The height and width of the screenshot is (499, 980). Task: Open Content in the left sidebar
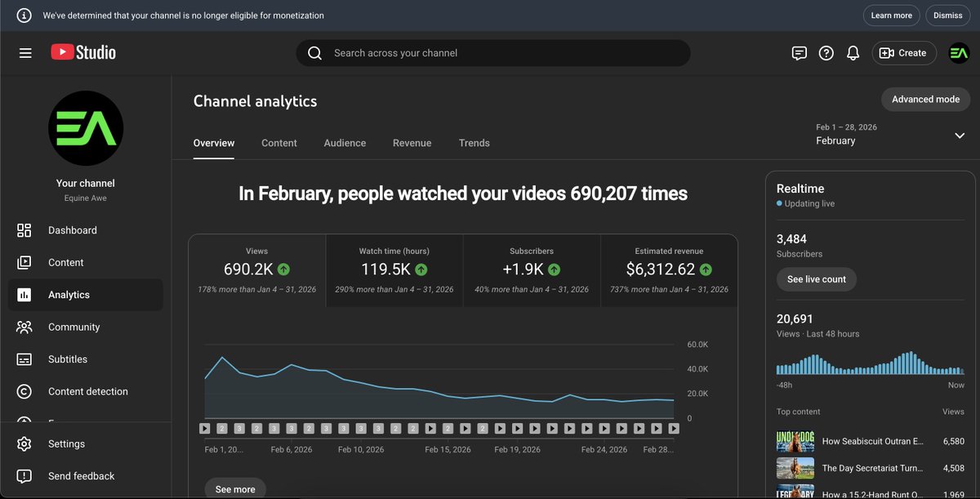[x=86, y=262]
